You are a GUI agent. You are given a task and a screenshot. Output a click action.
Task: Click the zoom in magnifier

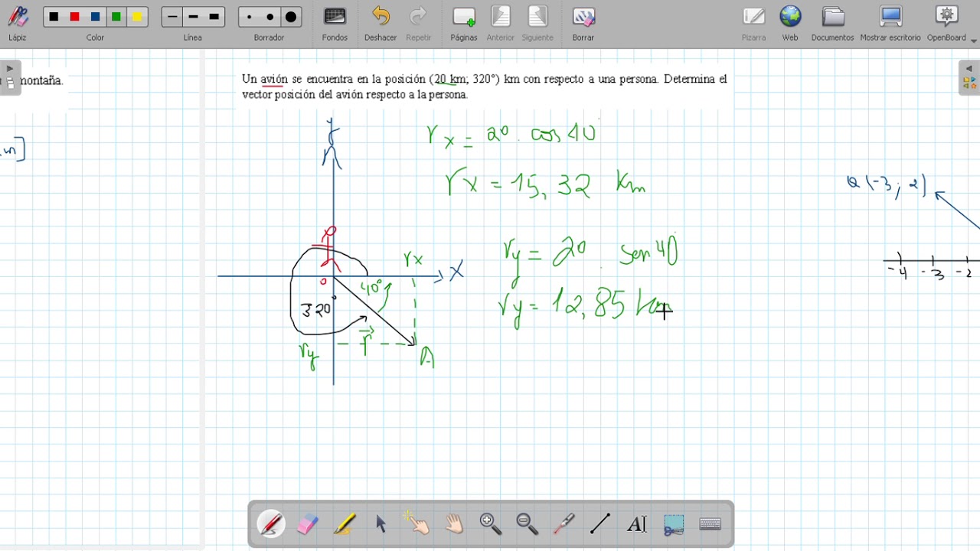click(490, 524)
